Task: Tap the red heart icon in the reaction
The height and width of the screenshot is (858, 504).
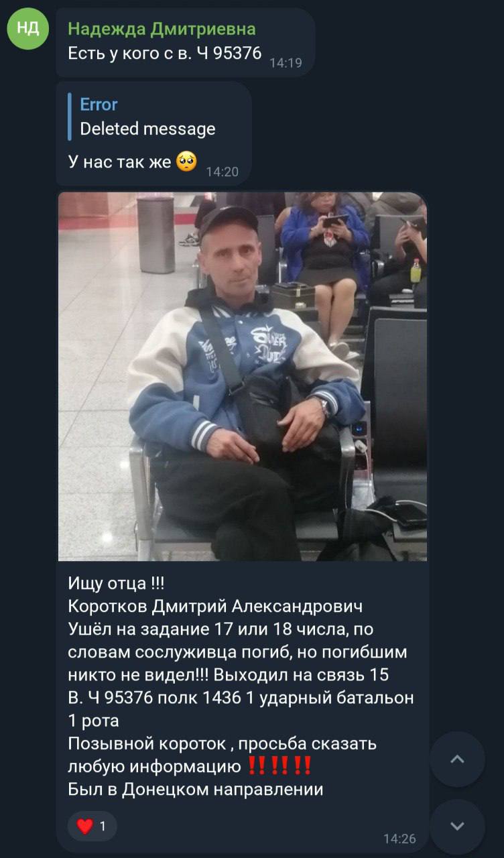Action: click(x=84, y=826)
